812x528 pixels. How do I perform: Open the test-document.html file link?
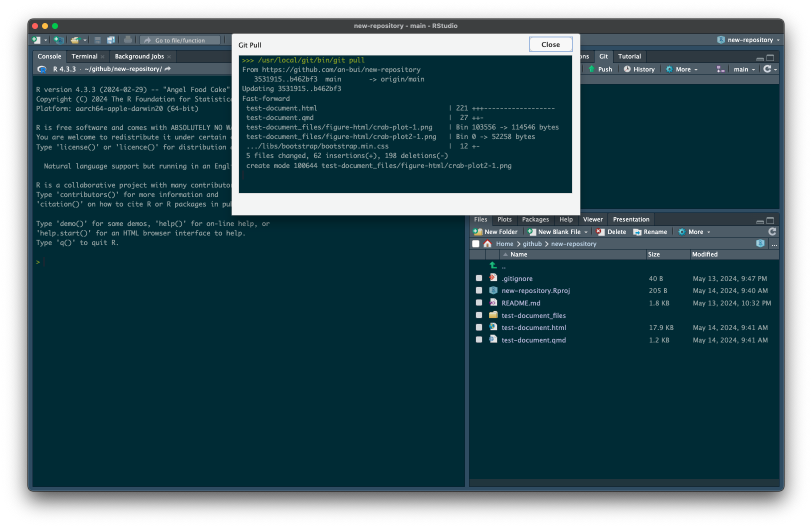[x=533, y=328]
